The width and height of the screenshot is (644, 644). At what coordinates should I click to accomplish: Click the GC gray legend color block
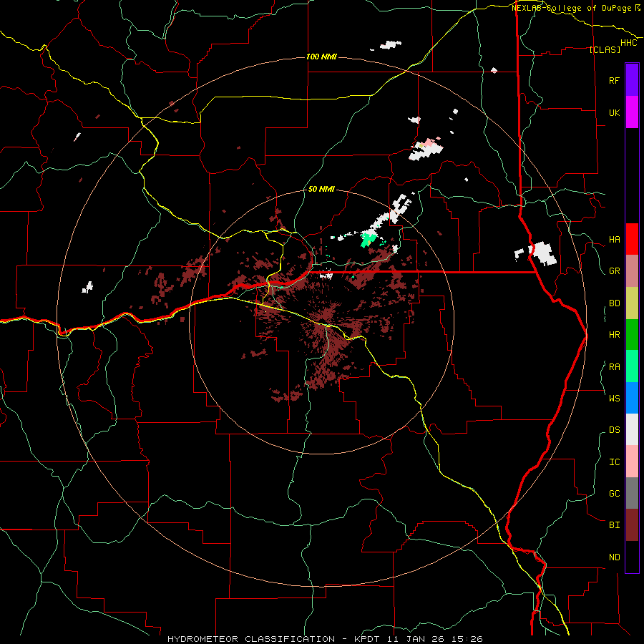click(632, 493)
